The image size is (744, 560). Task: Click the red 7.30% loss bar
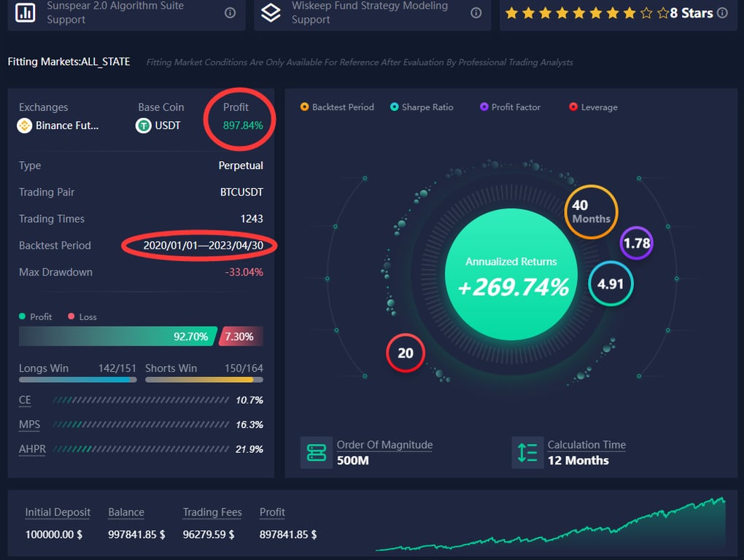(241, 336)
